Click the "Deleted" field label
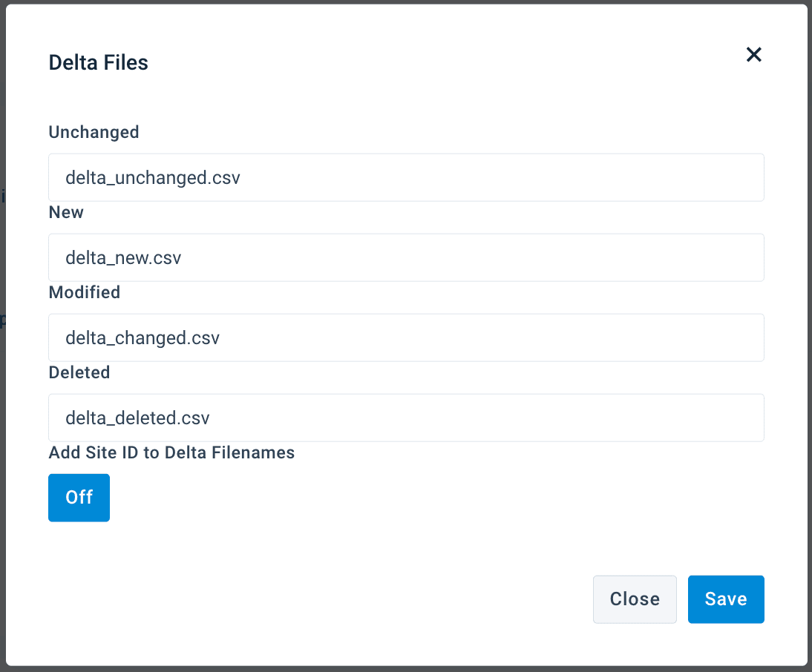 click(x=79, y=372)
